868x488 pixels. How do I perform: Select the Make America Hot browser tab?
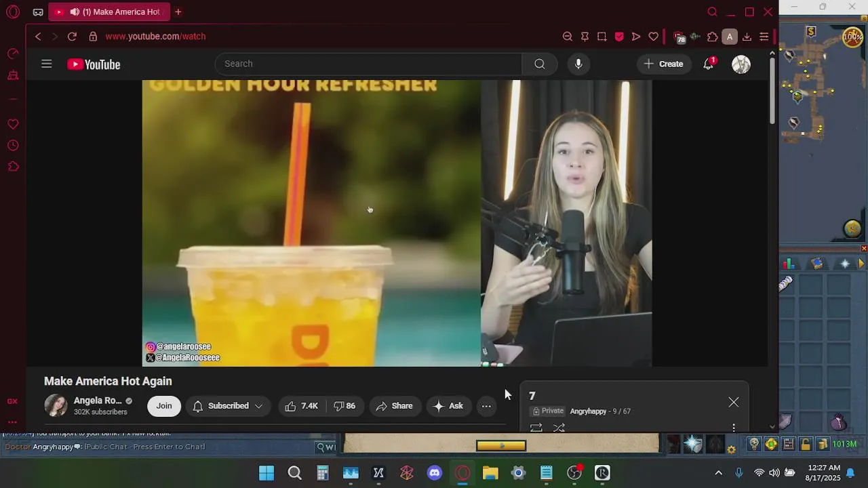click(109, 12)
